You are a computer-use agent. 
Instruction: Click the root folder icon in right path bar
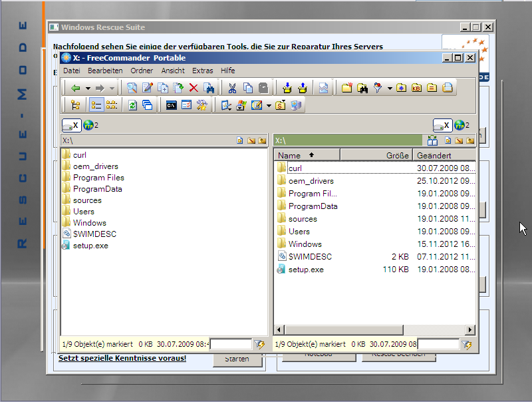pos(459,140)
